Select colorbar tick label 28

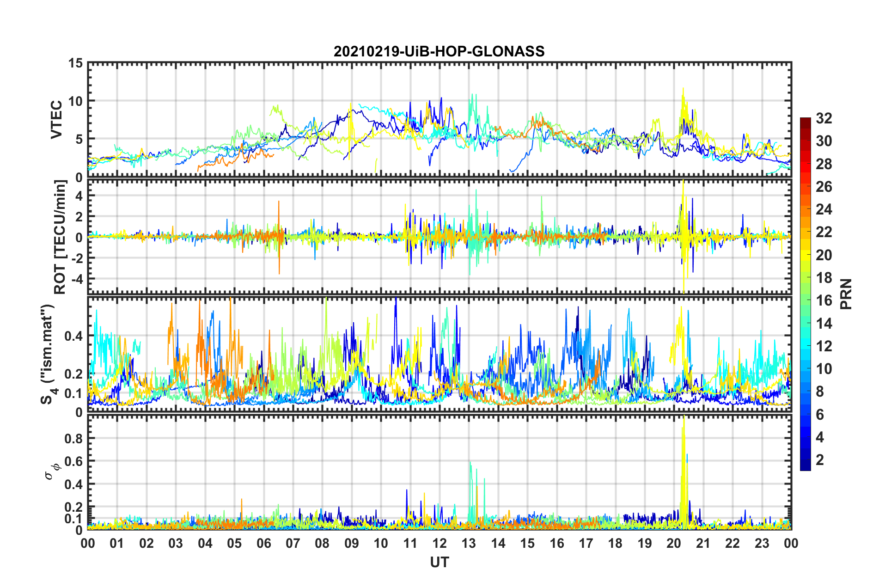point(824,164)
